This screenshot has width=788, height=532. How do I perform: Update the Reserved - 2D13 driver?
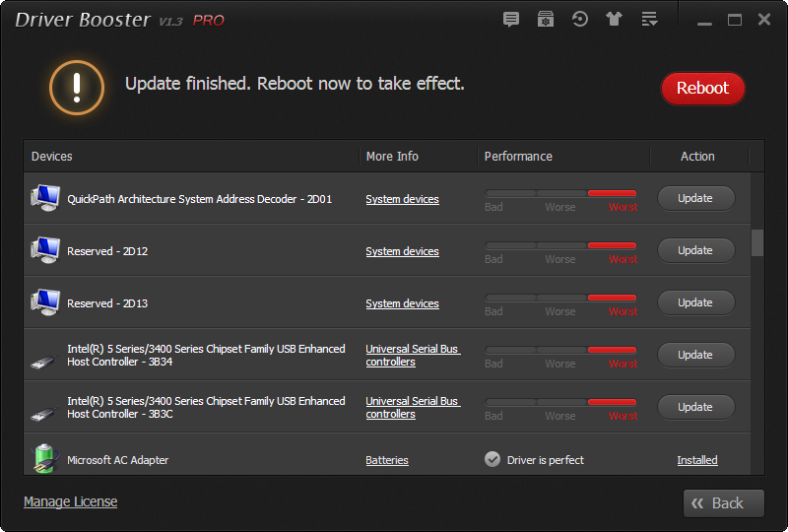695,302
